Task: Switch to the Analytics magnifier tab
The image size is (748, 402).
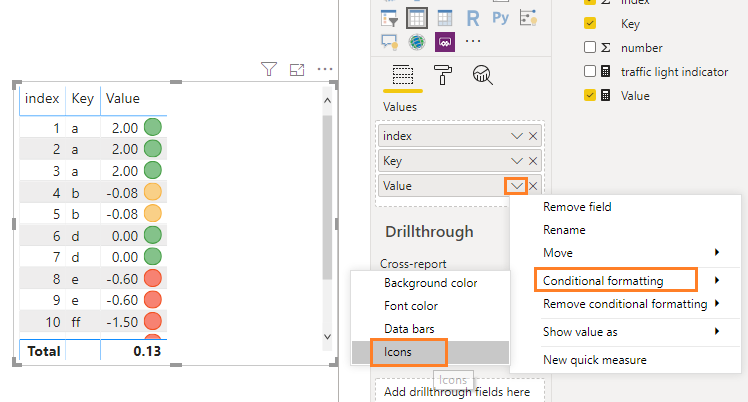Action: [x=482, y=75]
